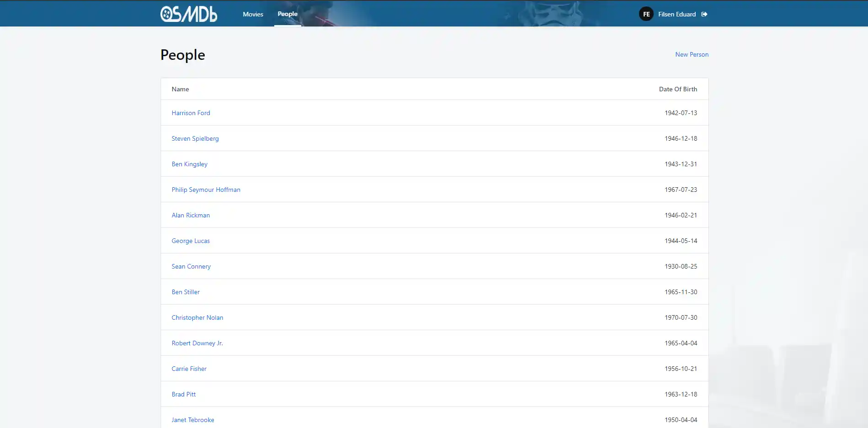868x428 pixels.
Task: Click the birth date 1963-12-18
Action: 681,394
